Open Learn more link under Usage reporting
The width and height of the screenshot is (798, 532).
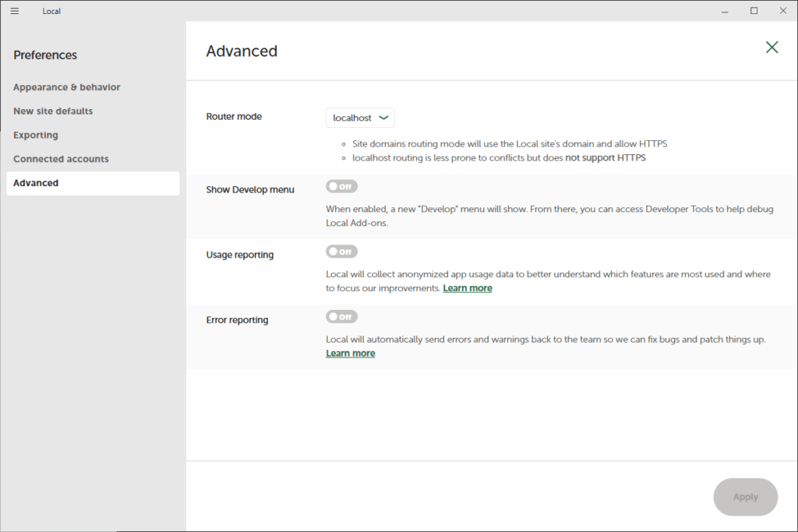click(467, 288)
